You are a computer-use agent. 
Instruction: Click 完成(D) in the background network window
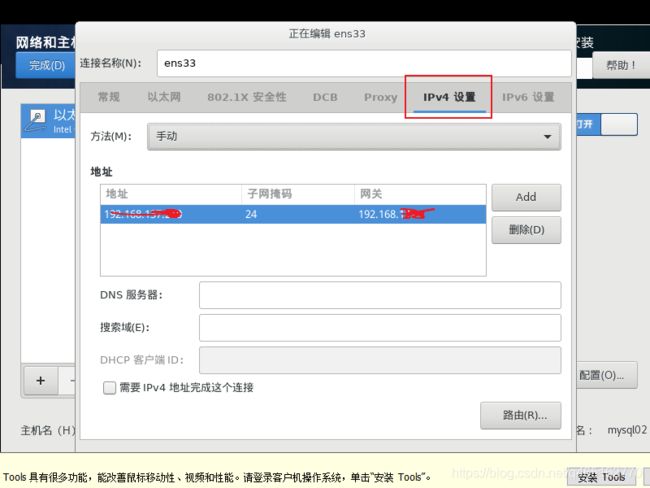click(46, 65)
